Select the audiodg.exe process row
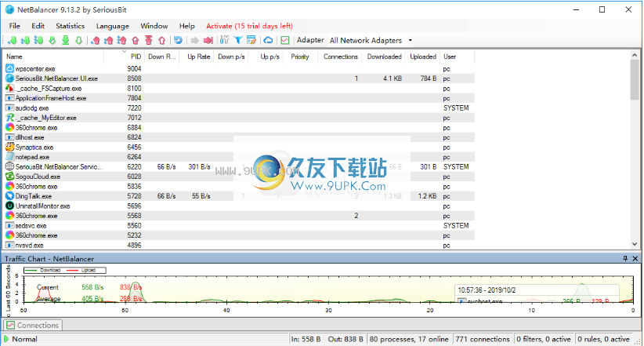 pos(239,107)
